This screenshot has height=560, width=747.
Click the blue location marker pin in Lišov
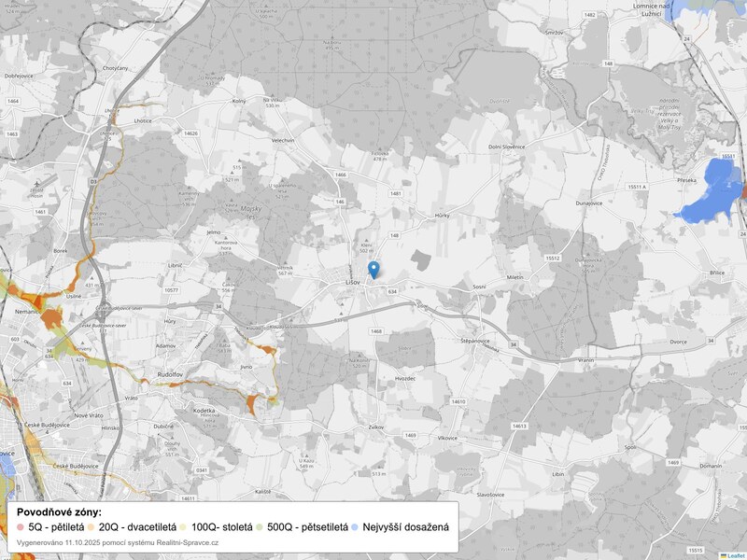pyautogui.click(x=373, y=270)
